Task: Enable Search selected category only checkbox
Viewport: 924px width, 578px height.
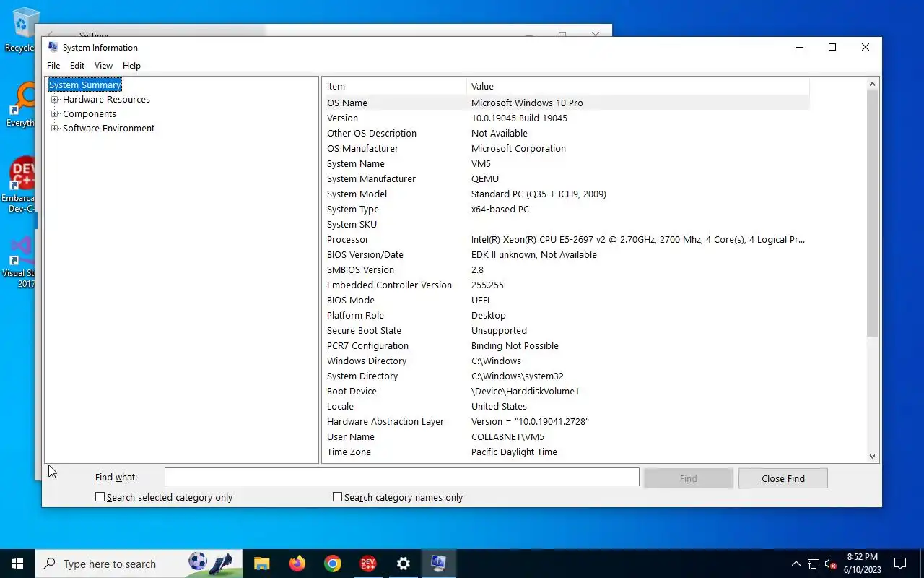Action: (x=100, y=497)
